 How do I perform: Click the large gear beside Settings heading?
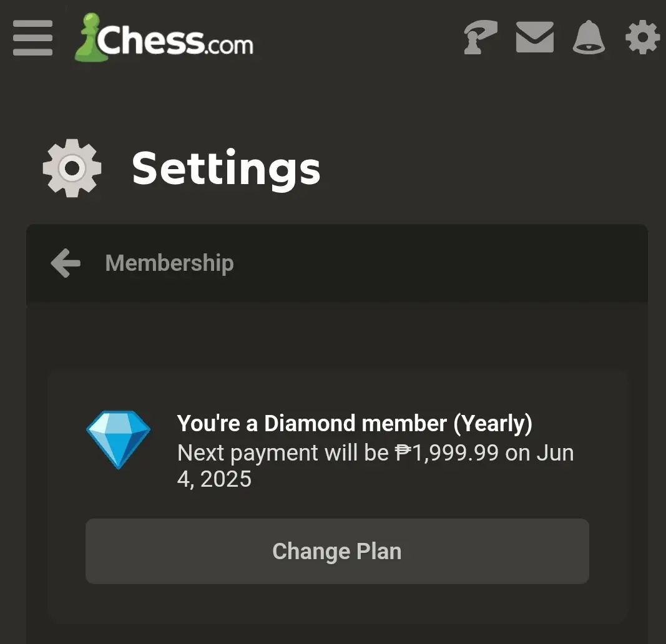[72, 168]
